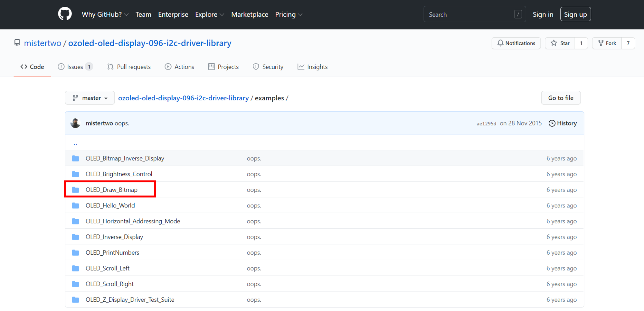Click the Notifications bell button

(x=516, y=43)
